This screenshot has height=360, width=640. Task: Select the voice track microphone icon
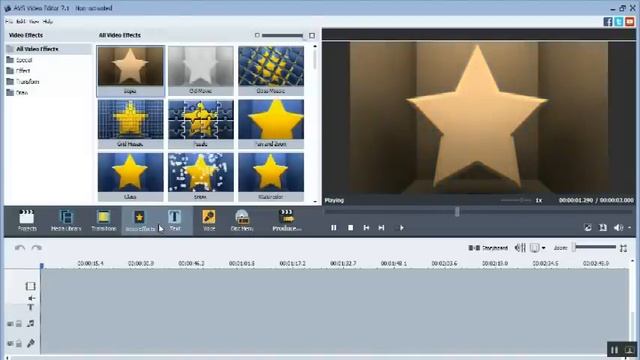(x=31, y=343)
